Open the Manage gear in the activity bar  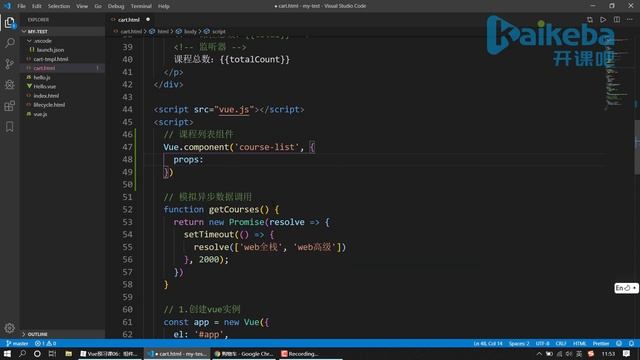(x=10, y=327)
